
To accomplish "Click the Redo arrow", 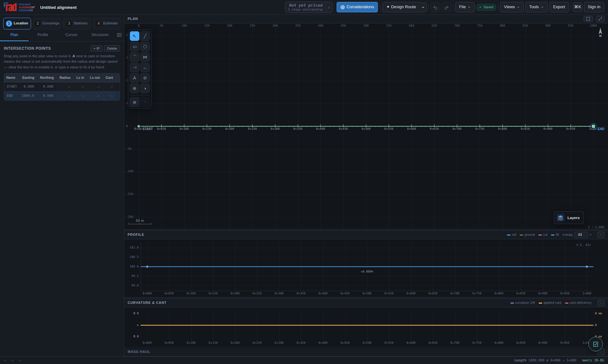I will (x=446, y=7).
